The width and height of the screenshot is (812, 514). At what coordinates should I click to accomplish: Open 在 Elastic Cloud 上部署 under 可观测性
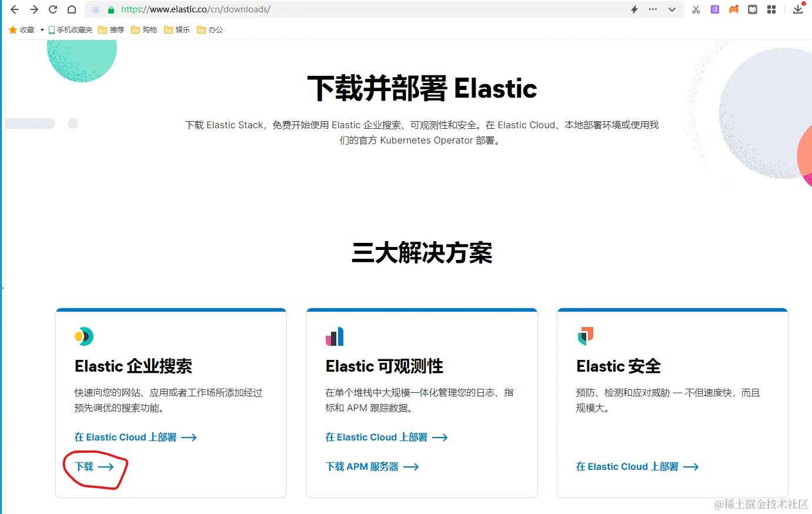click(387, 438)
